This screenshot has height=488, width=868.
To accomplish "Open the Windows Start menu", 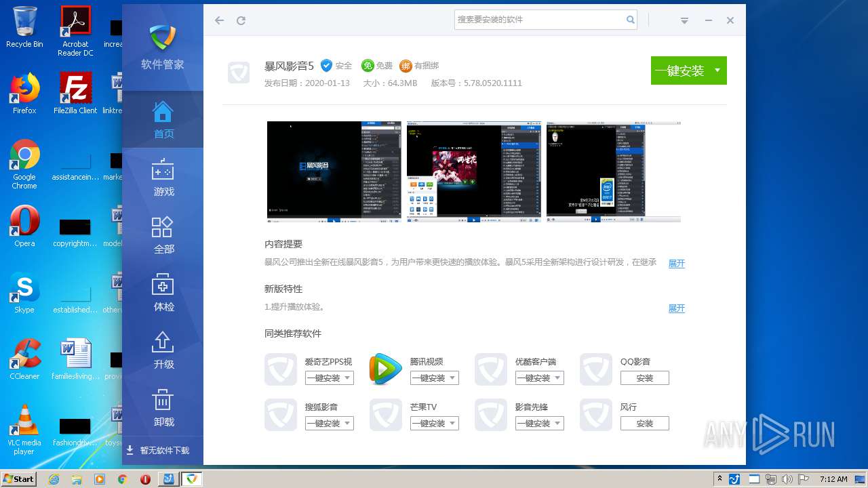I will click(18, 479).
